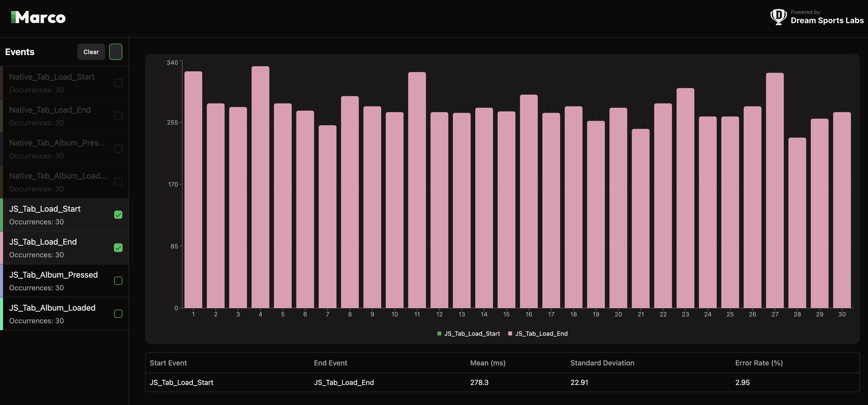Click the green JS_Tab_Load_Start legend marker
This screenshot has width=868, height=405.
click(x=439, y=334)
